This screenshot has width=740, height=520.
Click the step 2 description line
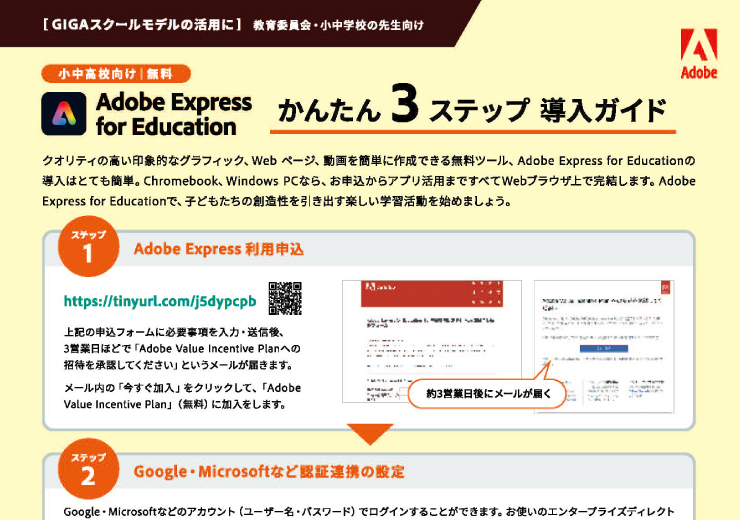coord(369,512)
